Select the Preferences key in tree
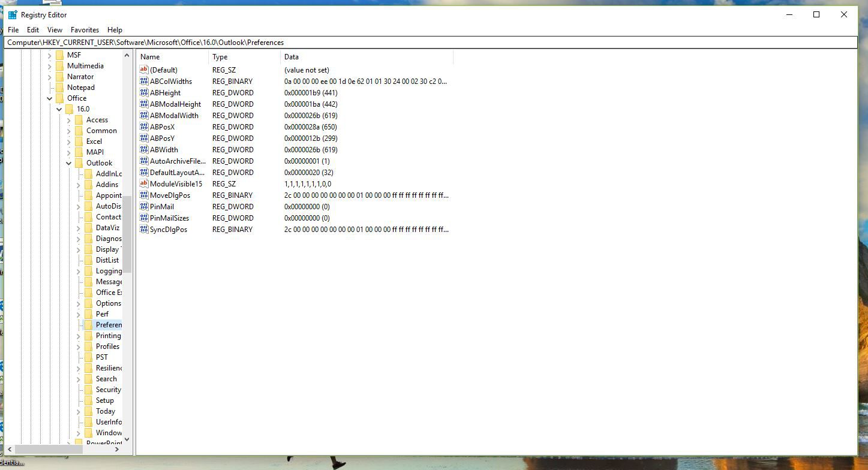Viewport: 868px width, 470px height. (109, 325)
